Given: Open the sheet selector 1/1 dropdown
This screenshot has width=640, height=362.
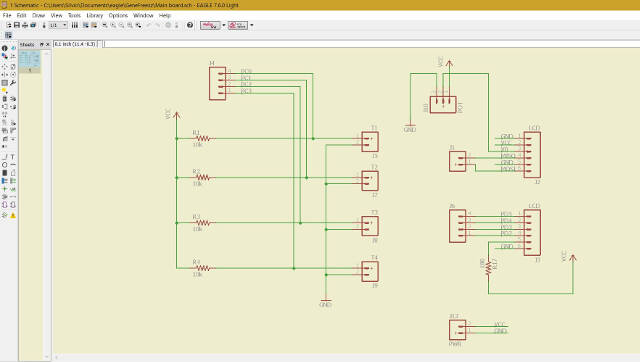Looking at the screenshot, I should pyautogui.click(x=58, y=25).
